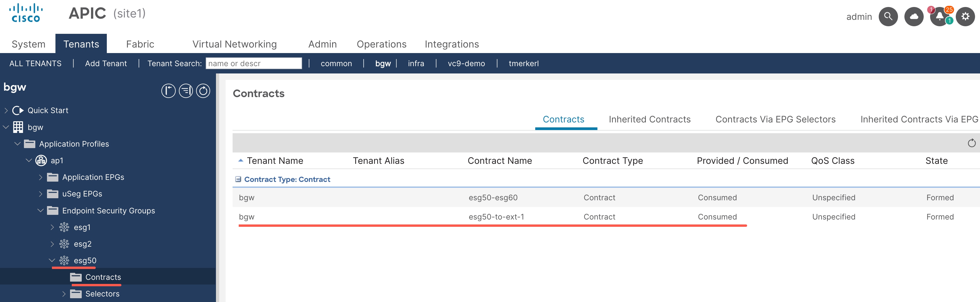Click the esg50 group icon
This screenshot has height=302, width=980.
click(64, 261)
